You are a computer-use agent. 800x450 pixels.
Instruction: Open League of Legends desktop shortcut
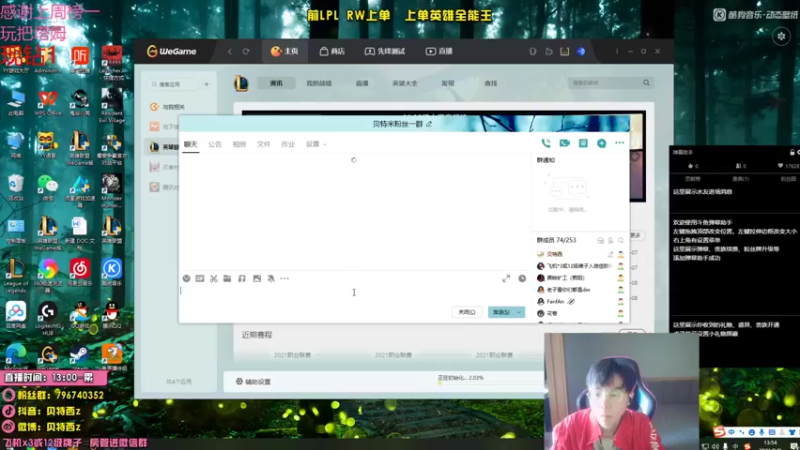pyautogui.click(x=16, y=276)
